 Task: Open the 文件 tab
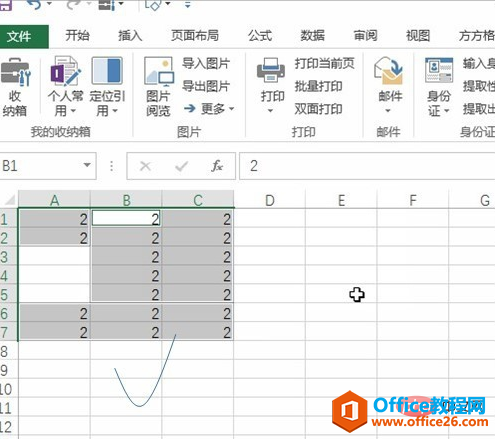[24, 36]
